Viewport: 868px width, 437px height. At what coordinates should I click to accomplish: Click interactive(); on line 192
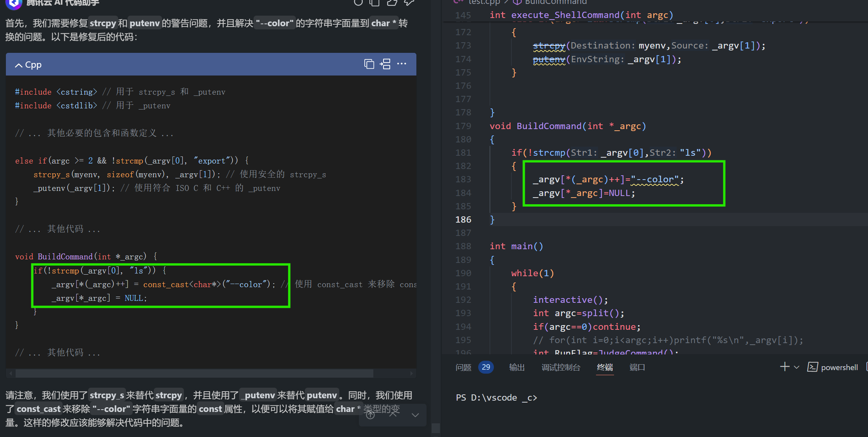point(571,300)
